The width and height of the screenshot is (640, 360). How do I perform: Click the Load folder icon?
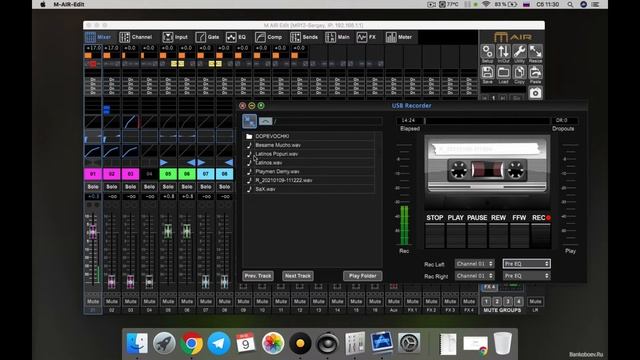click(503, 73)
